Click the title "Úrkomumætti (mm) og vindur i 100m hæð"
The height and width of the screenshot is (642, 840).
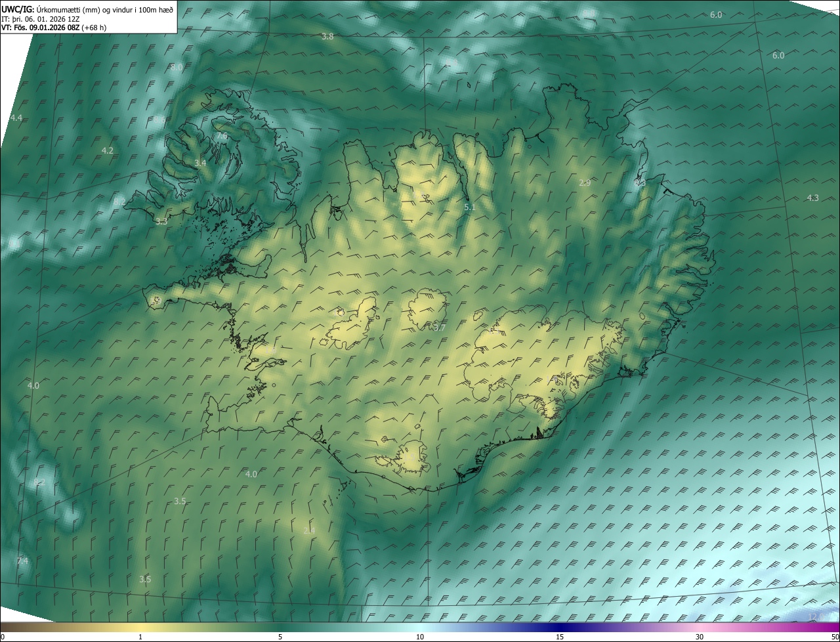tap(105, 9)
